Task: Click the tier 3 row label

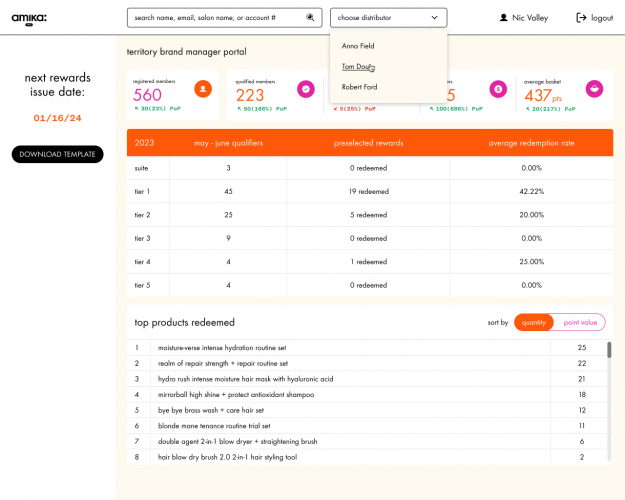Action: tap(142, 238)
